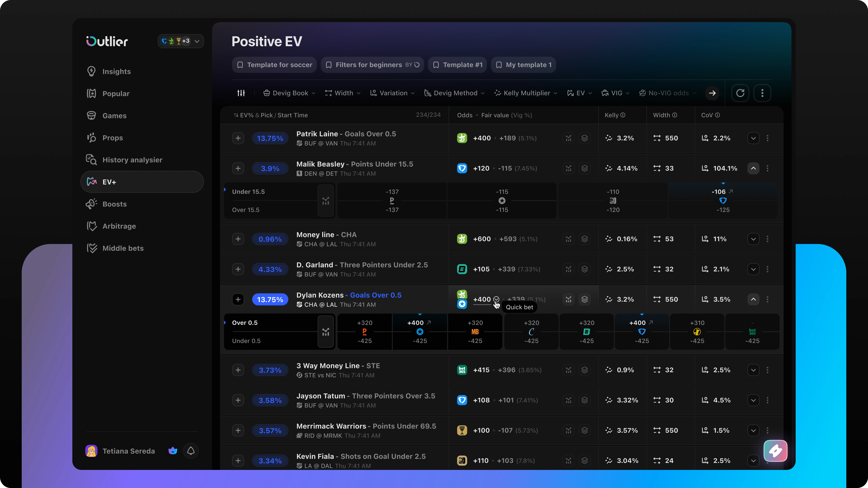Click the 13.75% EV badge for Dylan Kozens
The height and width of the screenshot is (488, 868).
tap(270, 299)
